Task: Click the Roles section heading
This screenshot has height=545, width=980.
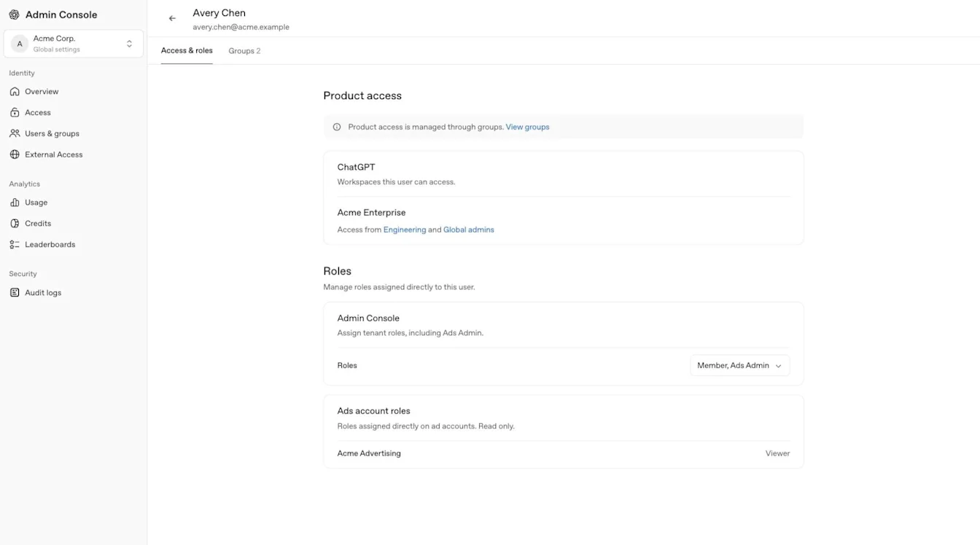Action: 337,271
